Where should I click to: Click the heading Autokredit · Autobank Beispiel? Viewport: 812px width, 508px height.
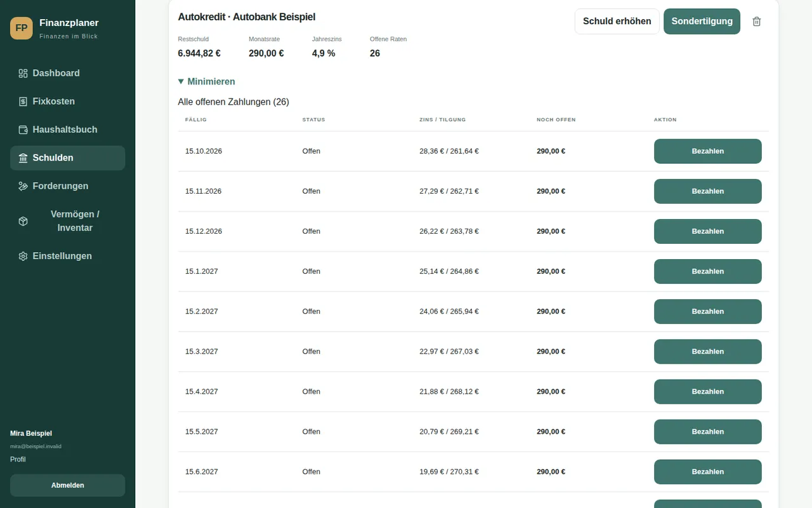point(247,17)
